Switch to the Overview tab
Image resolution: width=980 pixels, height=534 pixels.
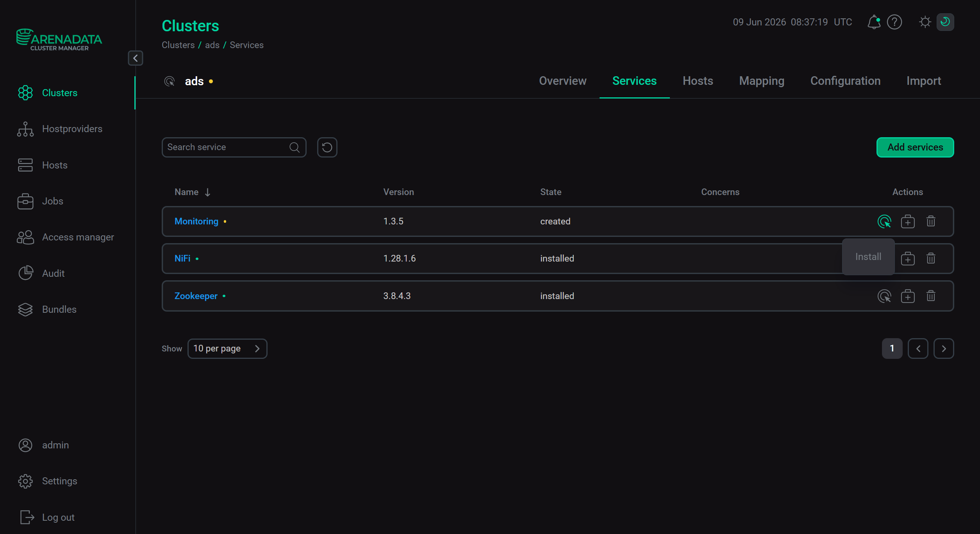point(562,81)
